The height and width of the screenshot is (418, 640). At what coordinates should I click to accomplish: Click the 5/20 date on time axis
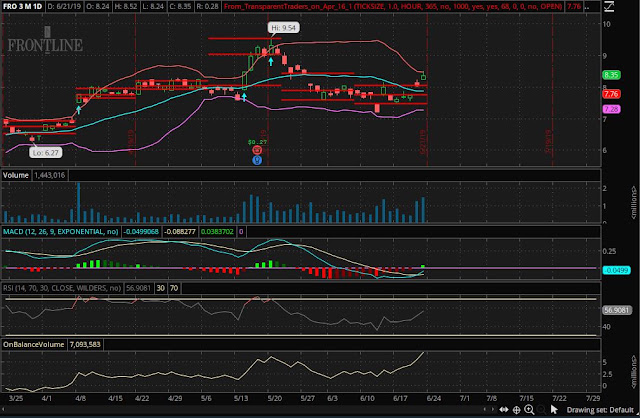274,398
